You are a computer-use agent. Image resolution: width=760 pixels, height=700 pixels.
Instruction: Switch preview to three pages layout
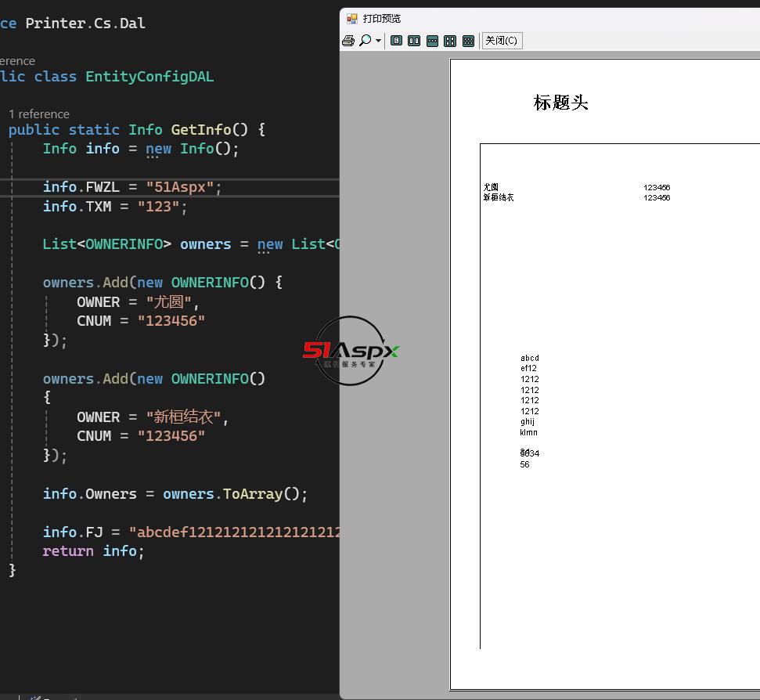(432, 41)
